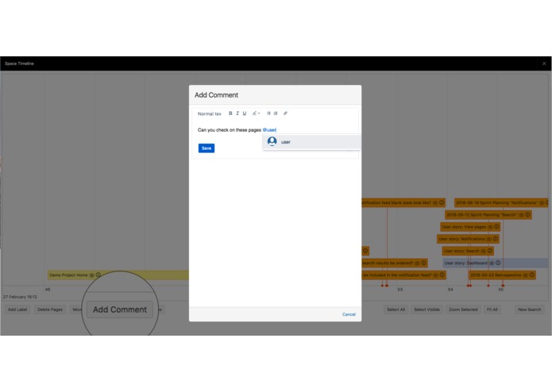Open the Normal text style dropdown
Viewport: 552px width, 392px height.
(x=210, y=113)
